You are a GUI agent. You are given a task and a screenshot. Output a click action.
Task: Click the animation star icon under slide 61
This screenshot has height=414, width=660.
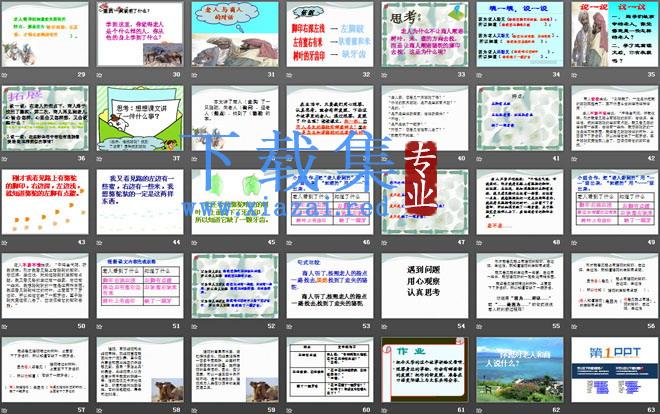pos(384,410)
